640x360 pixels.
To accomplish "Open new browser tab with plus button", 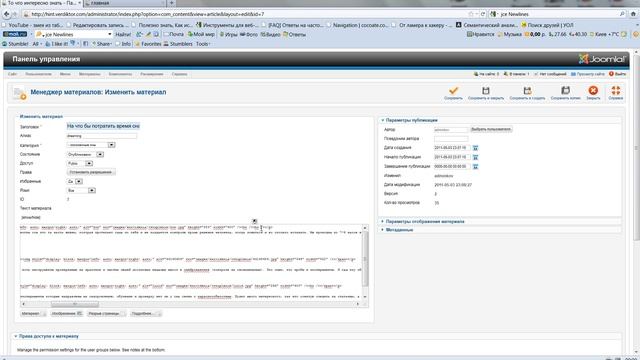I will (172, 3).
